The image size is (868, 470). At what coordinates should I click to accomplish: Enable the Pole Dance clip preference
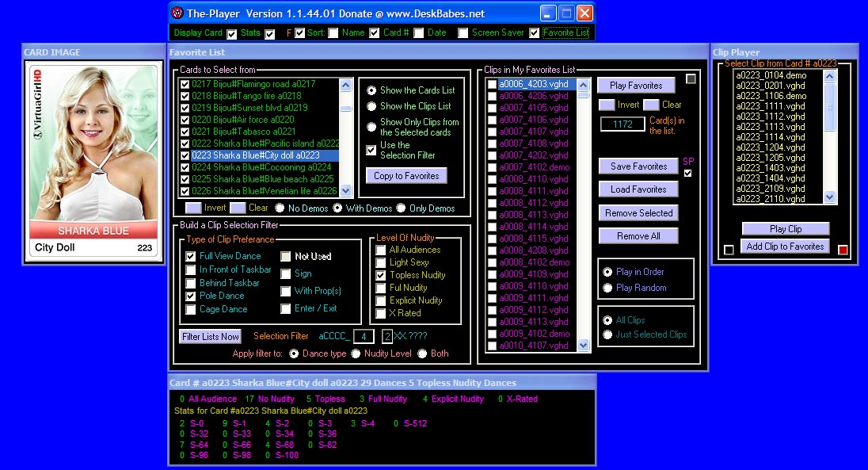pos(191,296)
